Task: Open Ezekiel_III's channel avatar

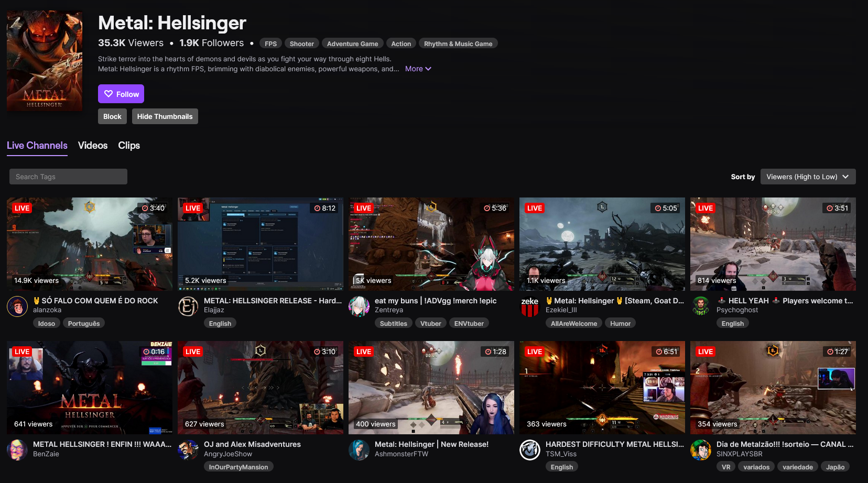Action: tap(530, 306)
